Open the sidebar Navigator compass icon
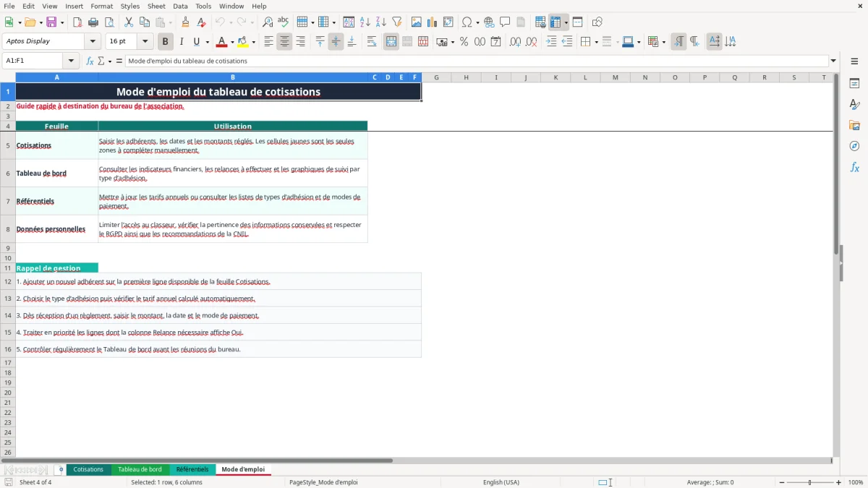This screenshot has width=868, height=488. pyautogui.click(x=854, y=146)
